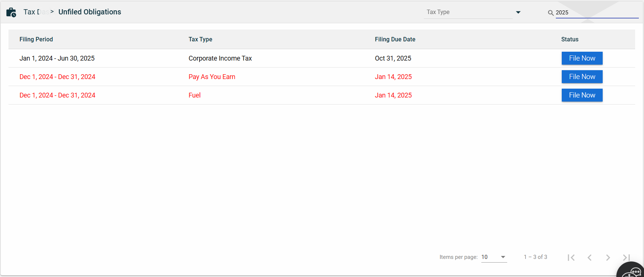
Task: Sort by Filing Period column header
Action: (x=36, y=40)
